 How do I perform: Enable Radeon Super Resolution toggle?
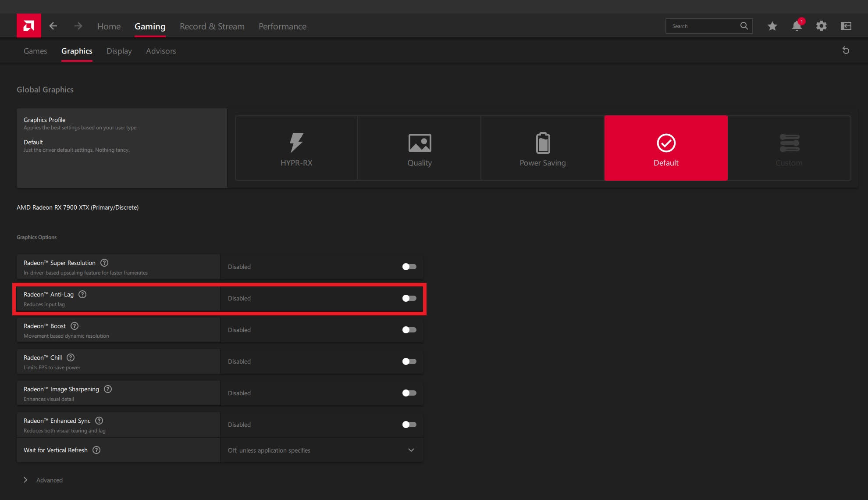(409, 267)
